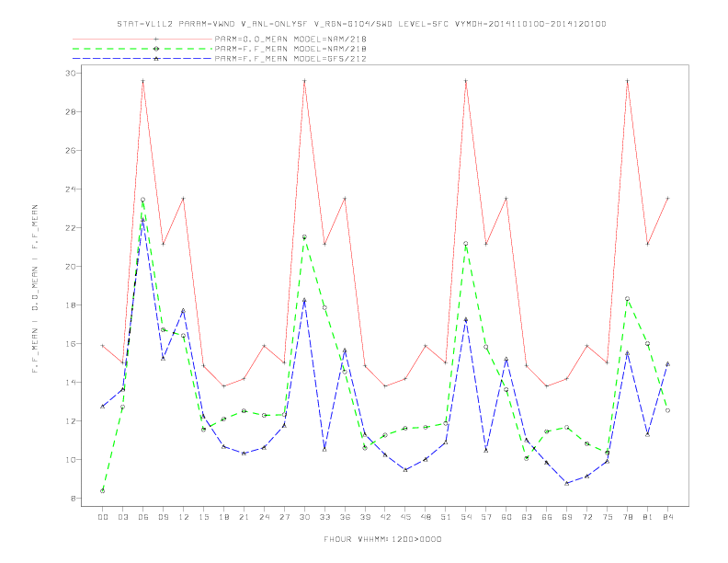The height and width of the screenshot is (563, 728).
Task: Click x-axis tick label 57
Action: pyautogui.click(x=486, y=517)
